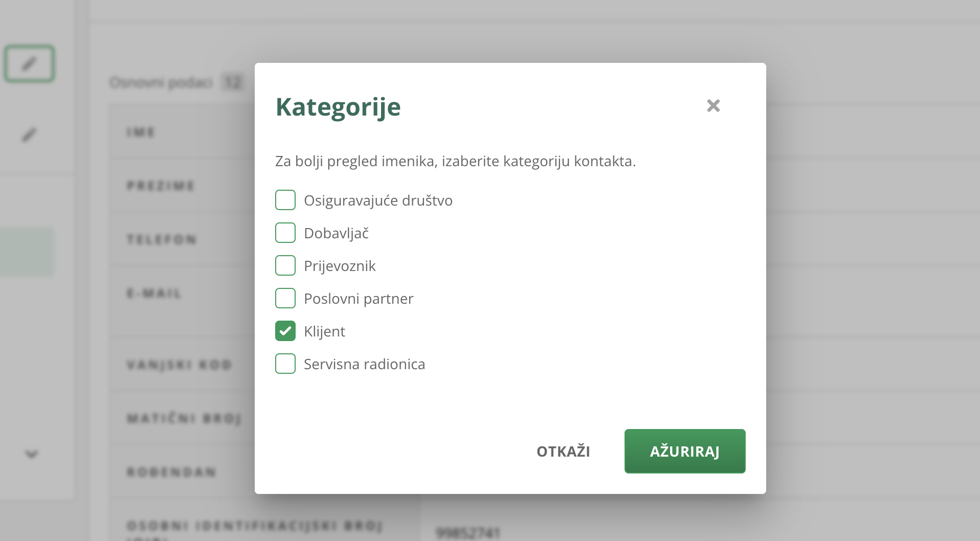
Task: Select the TELEFON row in background
Action: pos(162,239)
